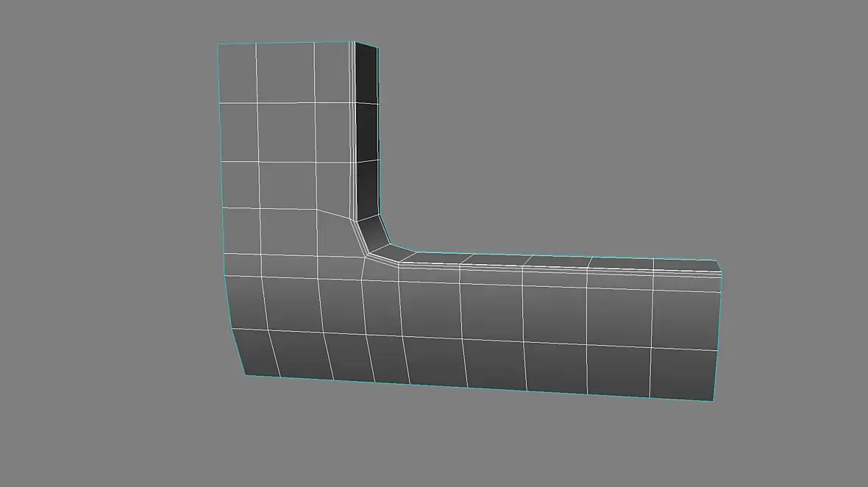Click the cyan top border edge of vertical arm
This screenshot has height=487, width=868.
tap(285, 43)
